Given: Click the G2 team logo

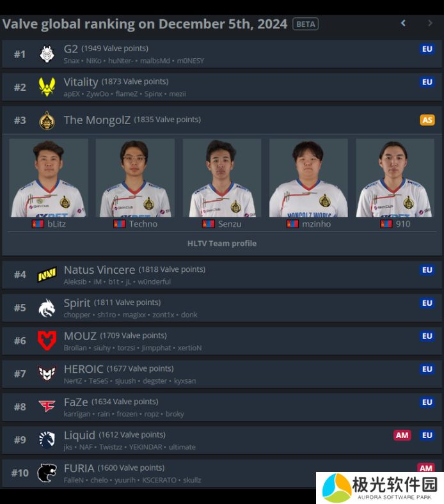Looking at the screenshot, I should tap(47, 54).
